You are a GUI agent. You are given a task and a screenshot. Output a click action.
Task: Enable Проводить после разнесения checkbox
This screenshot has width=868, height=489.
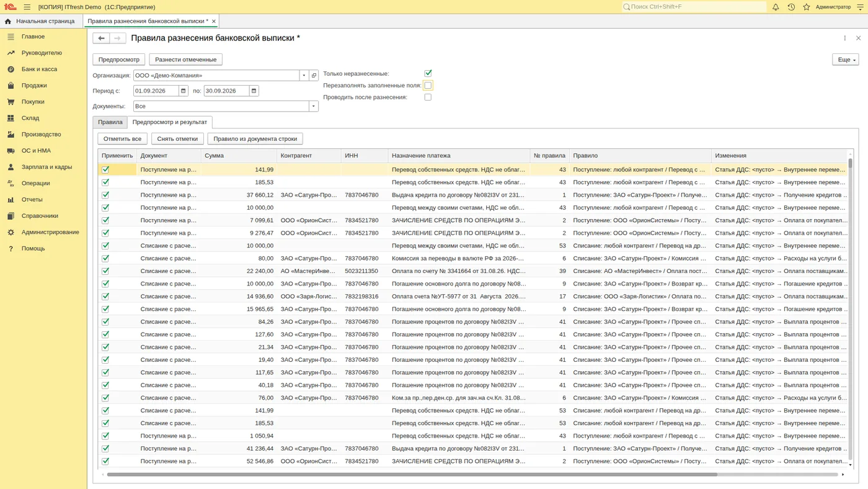tap(428, 97)
